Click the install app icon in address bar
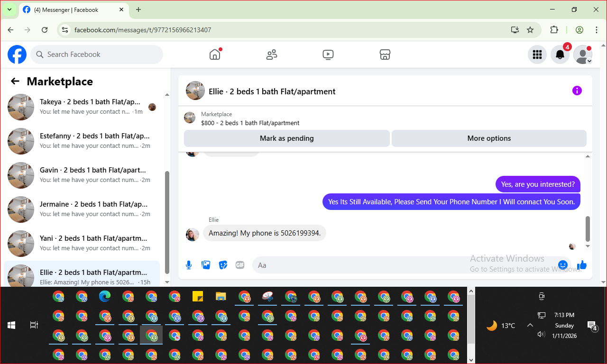The height and width of the screenshot is (364, 607). 515,30
